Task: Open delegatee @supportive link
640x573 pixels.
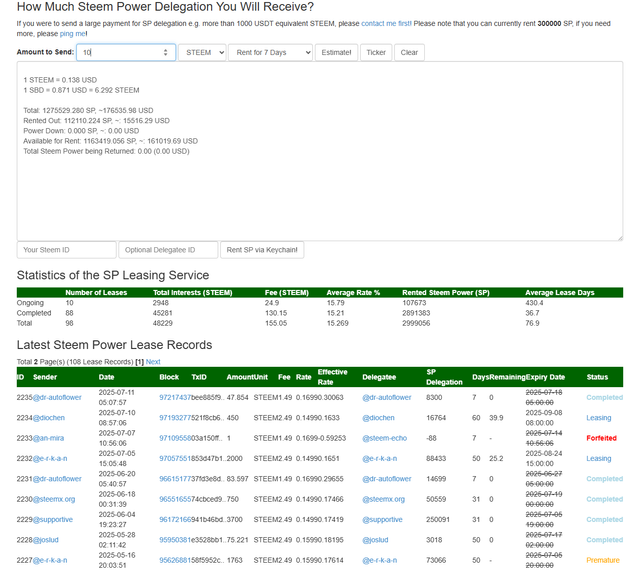Action: (x=382, y=520)
